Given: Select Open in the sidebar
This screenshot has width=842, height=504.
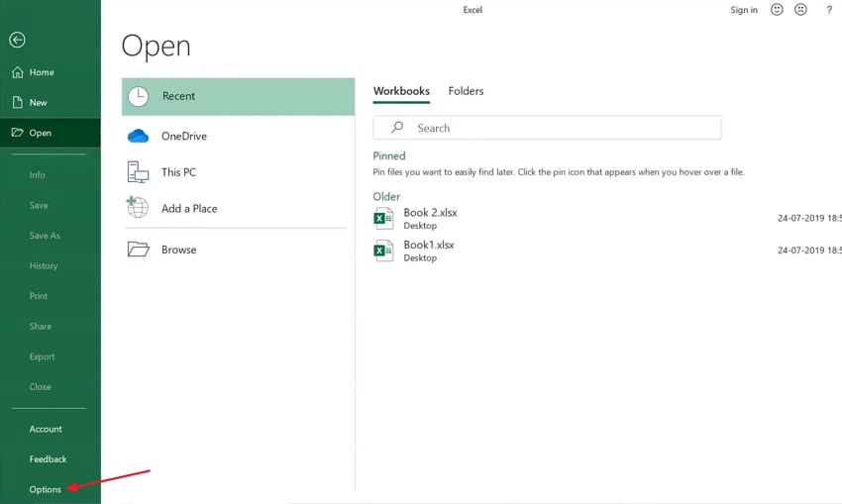Looking at the screenshot, I should coord(41,133).
